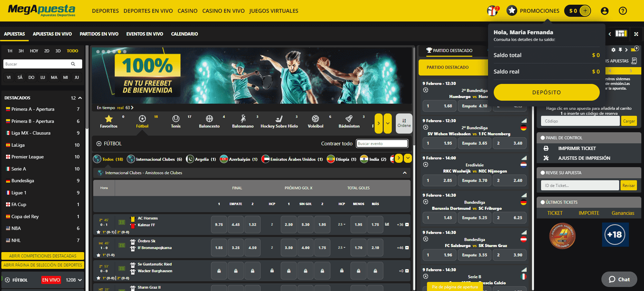Click the printer icon for Imprimir Ticket
The width and height of the screenshot is (644, 291).
546,148
